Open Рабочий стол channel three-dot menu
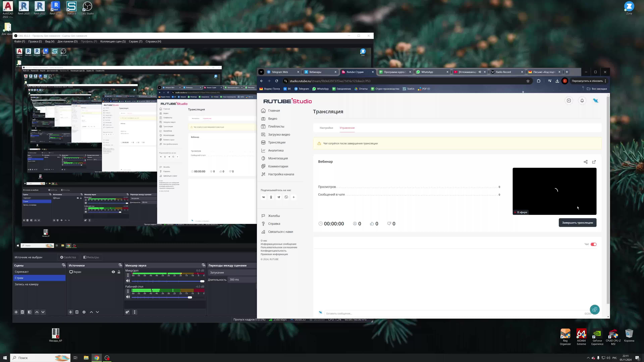Image resolution: width=644 pixels, height=362 pixels. (128, 291)
